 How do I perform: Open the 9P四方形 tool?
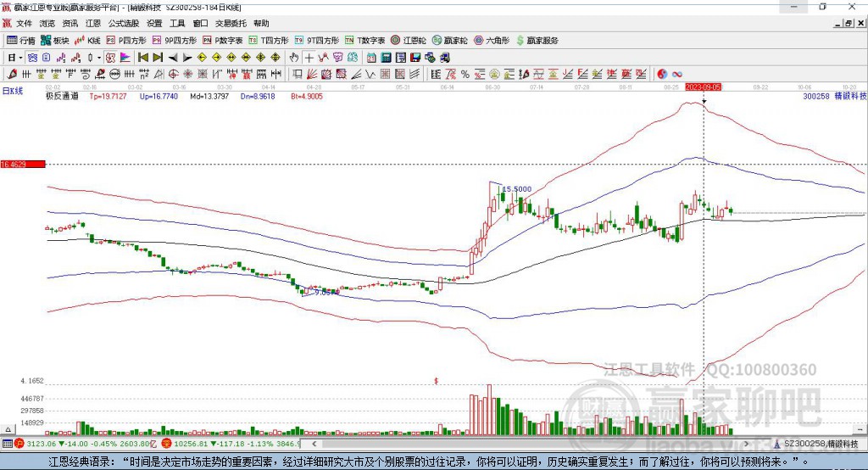(x=175, y=41)
